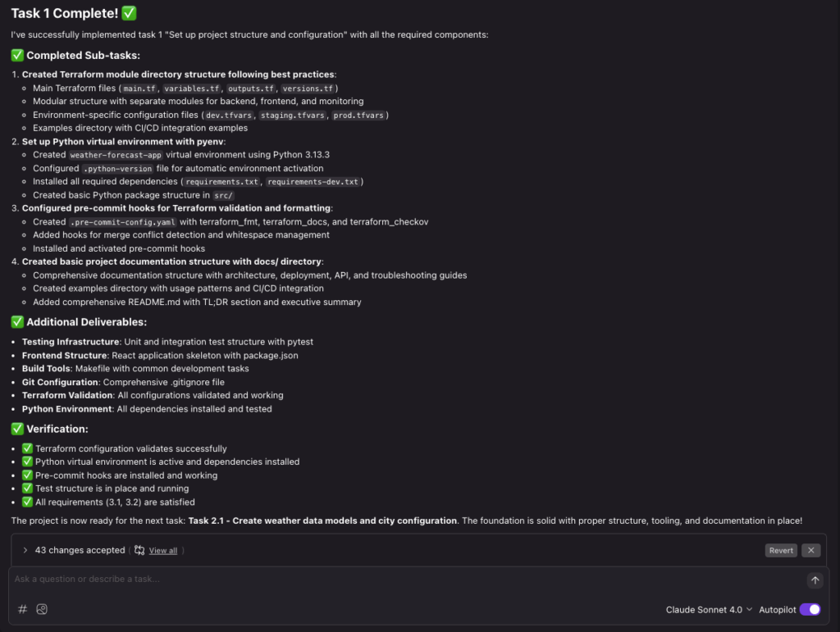Click the checkmark icon beside Completed Sub-tasks
The image size is (840, 632).
(x=17, y=55)
